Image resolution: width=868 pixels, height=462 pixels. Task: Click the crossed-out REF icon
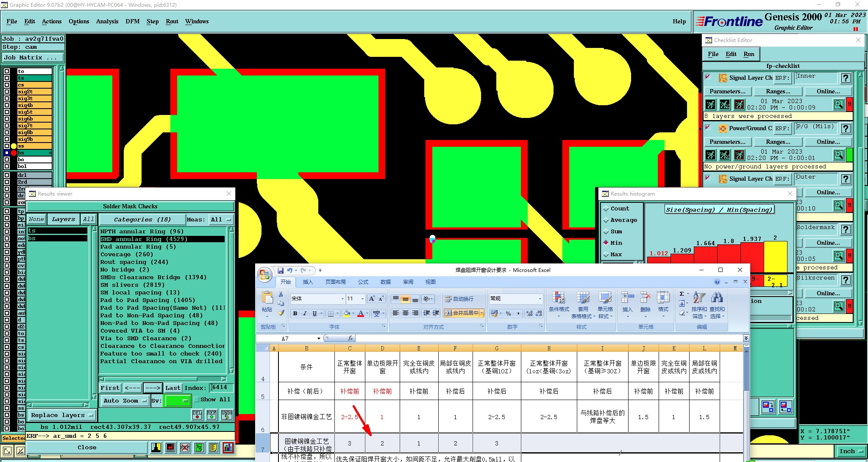click(185, 448)
